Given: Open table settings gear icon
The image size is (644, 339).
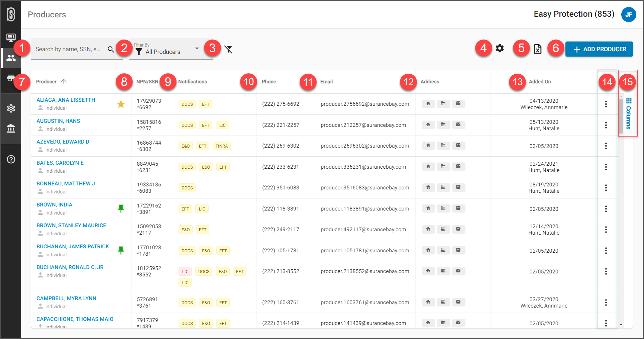Looking at the screenshot, I should coord(500,48).
